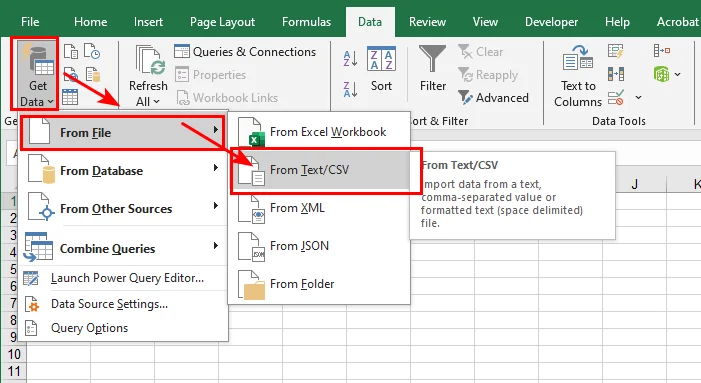Choose From Text/CSV in submenu

[x=319, y=170]
